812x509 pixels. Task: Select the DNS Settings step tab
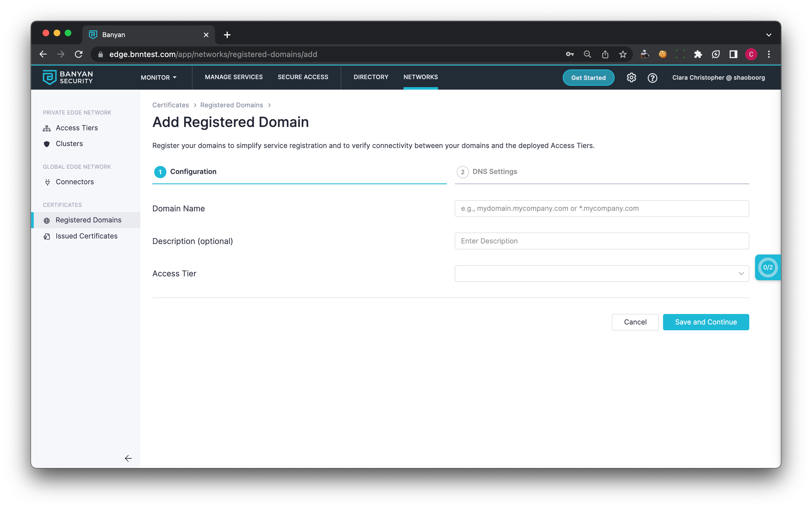tap(601, 172)
